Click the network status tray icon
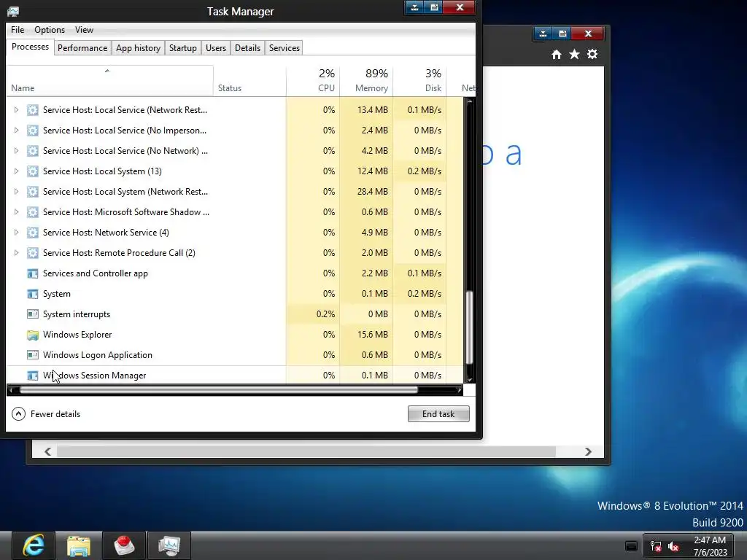 (x=656, y=546)
